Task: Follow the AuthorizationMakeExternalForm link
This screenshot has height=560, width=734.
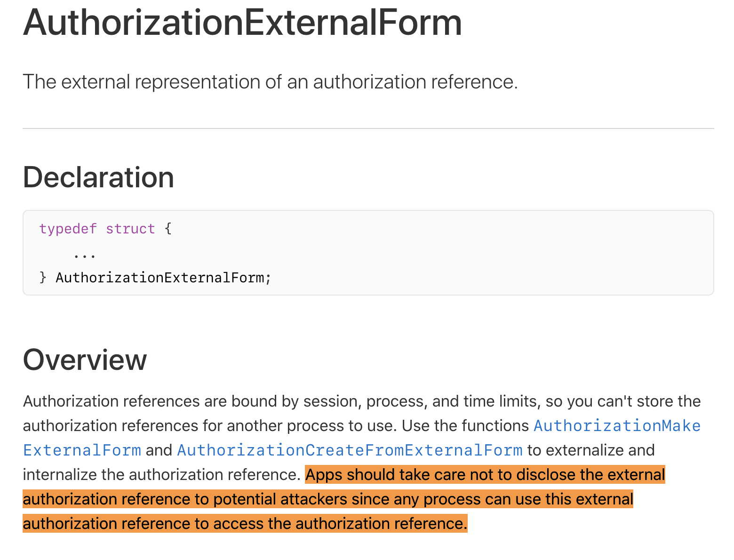Action: point(617,426)
